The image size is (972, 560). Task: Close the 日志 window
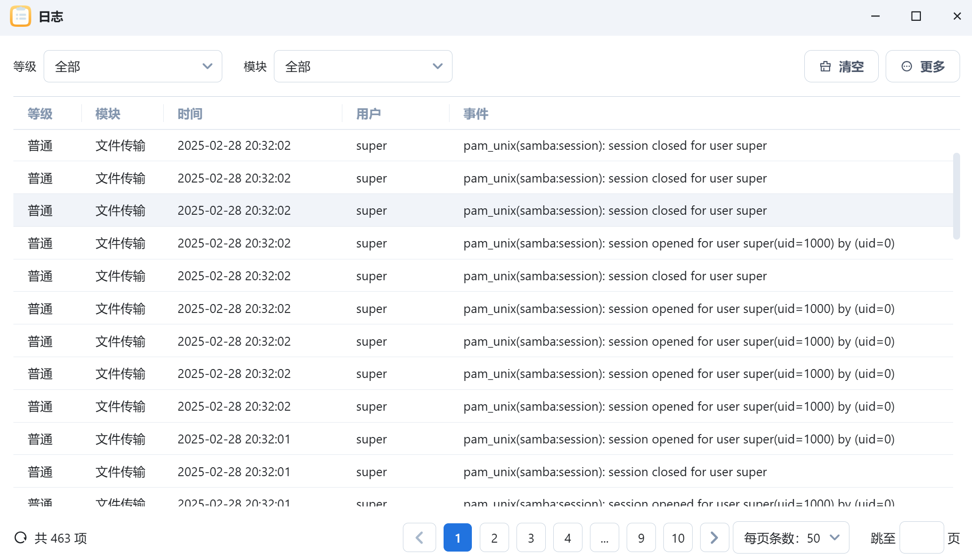pyautogui.click(x=957, y=16)
